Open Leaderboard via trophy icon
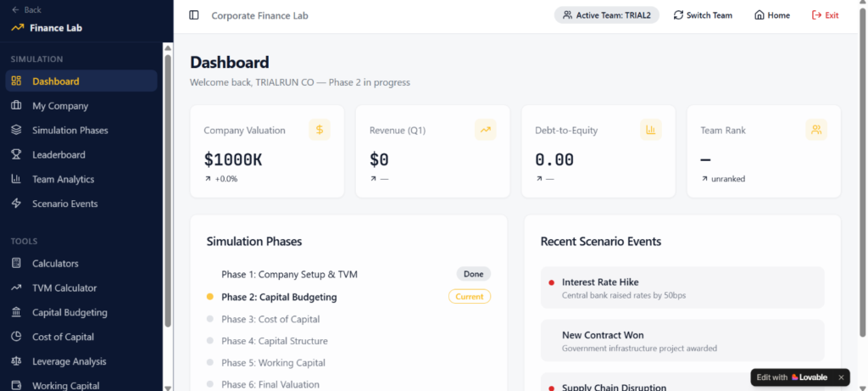This screenshot has height=391, width=868. coord(16,155)
